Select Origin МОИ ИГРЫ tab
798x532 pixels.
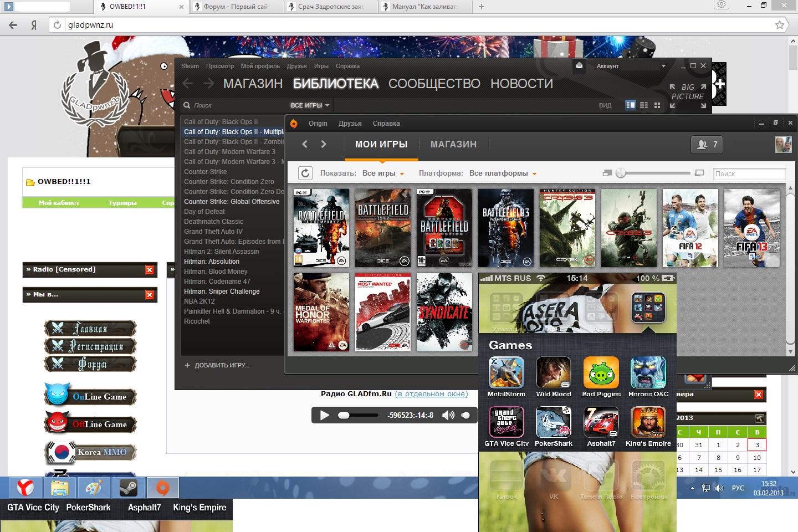coord(381,144)
